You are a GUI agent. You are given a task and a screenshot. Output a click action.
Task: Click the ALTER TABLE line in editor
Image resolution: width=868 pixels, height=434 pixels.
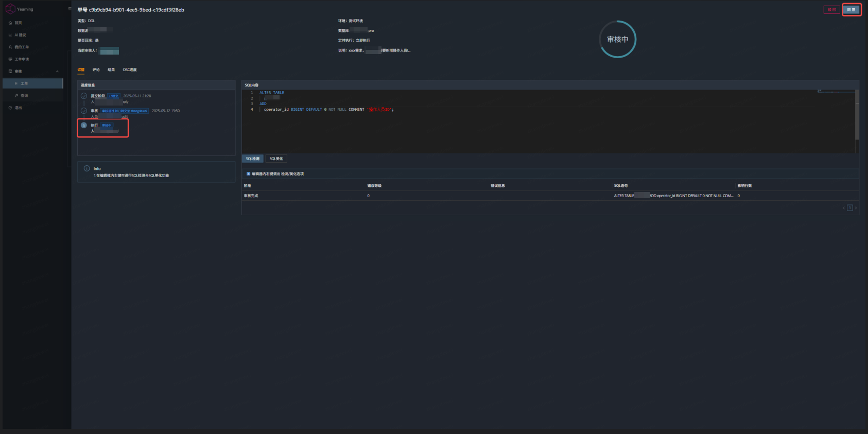point(271,93)
